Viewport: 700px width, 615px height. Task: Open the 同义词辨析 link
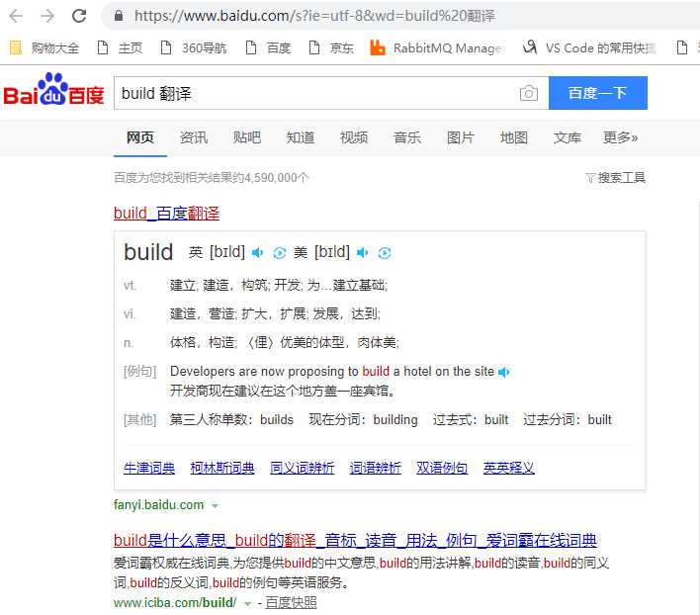(303, 468)
